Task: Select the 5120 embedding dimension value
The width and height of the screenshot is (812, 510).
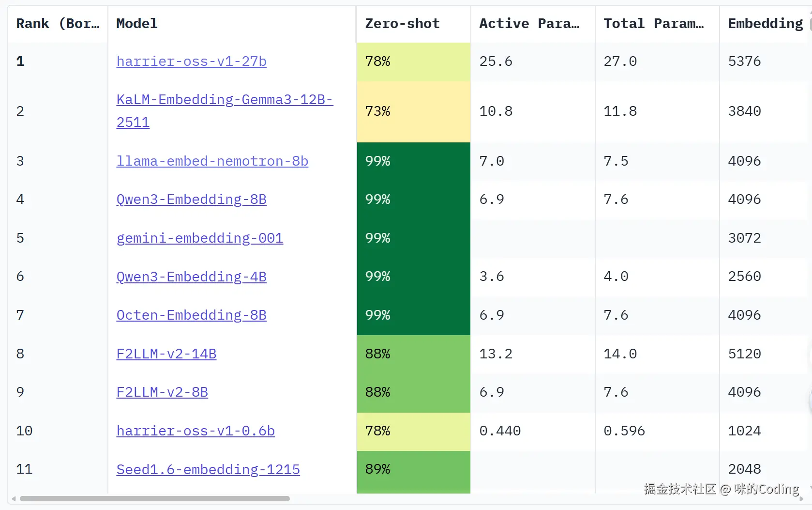Action: (744, 354)
